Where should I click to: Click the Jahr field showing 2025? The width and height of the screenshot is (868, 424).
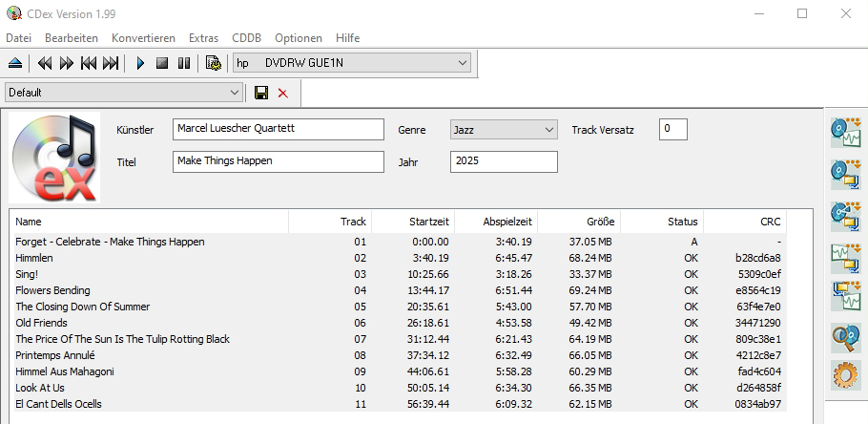pyautogui.click(x=503, y=161)
